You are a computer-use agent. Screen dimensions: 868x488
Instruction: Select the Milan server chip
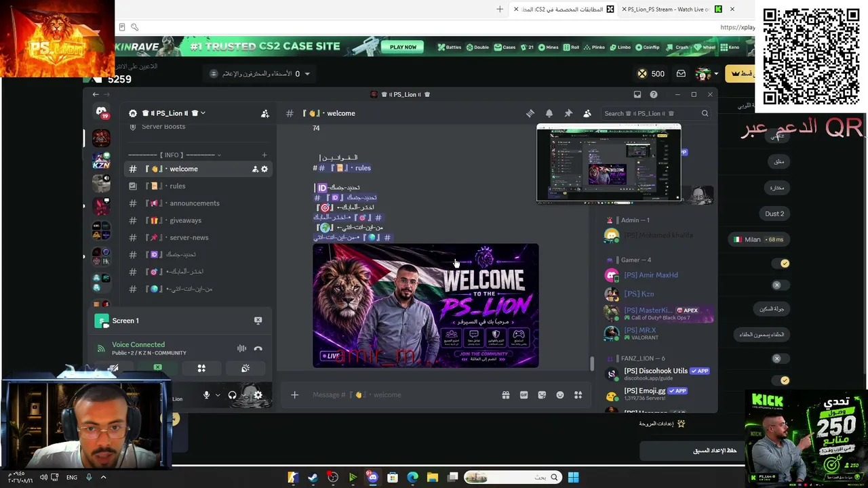(x=759, y=239)
